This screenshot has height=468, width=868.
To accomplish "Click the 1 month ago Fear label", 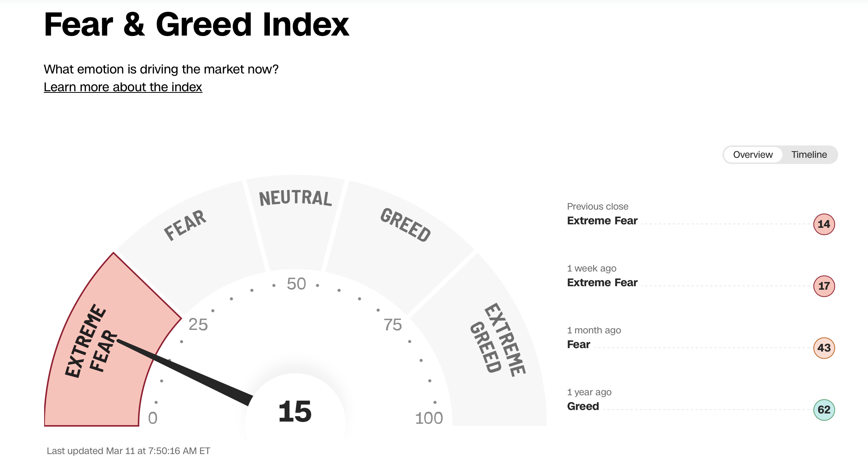I will (x=578, y=344).
